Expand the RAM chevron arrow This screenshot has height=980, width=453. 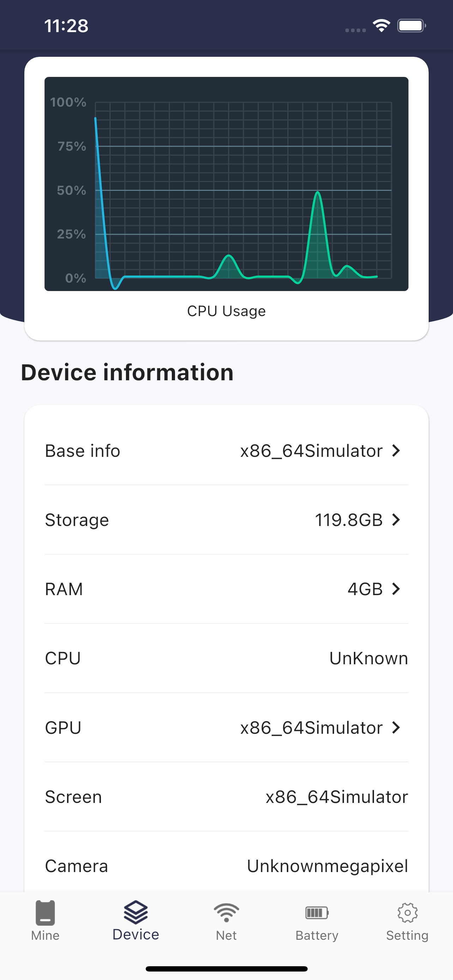(396, 589)
